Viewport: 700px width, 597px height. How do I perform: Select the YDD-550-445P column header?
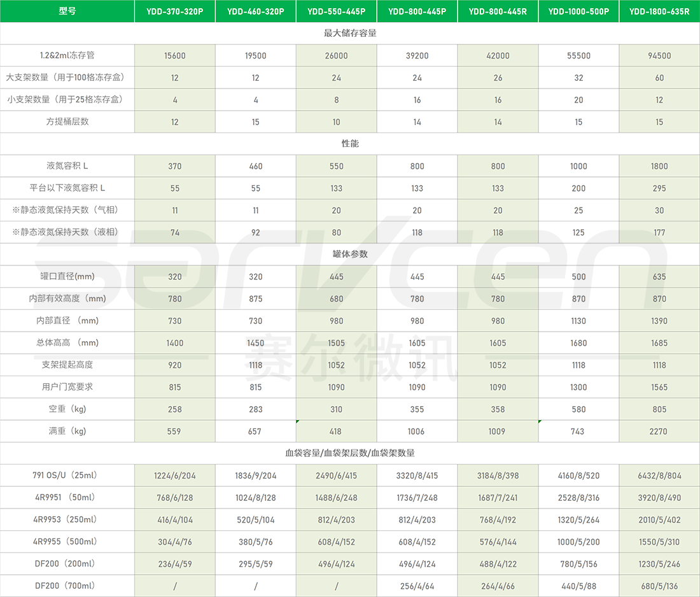point(336,11)
